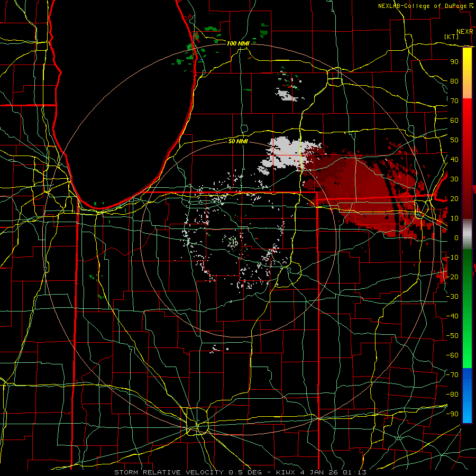Select the -20 scale value
The width and height of the screenshot is (476, 476).
453,277
